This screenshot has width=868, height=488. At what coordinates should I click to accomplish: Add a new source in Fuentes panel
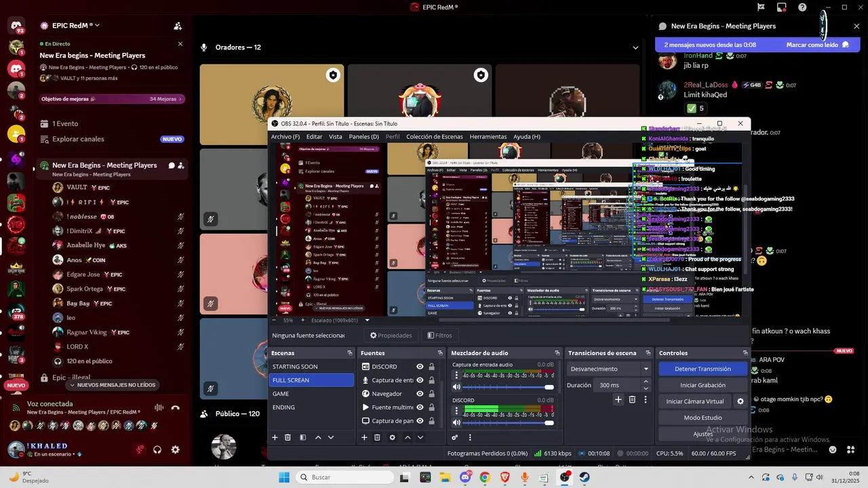pos(364,438)
